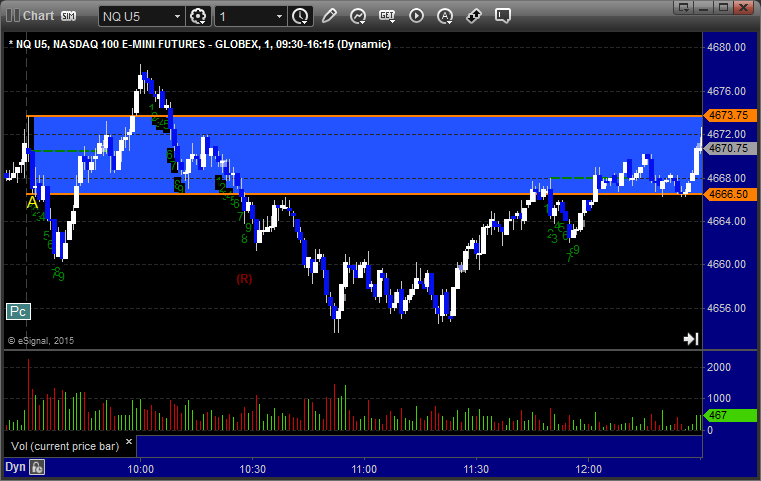
Task: Click the chart title NQ U5 text
Action: pos(199,44)
